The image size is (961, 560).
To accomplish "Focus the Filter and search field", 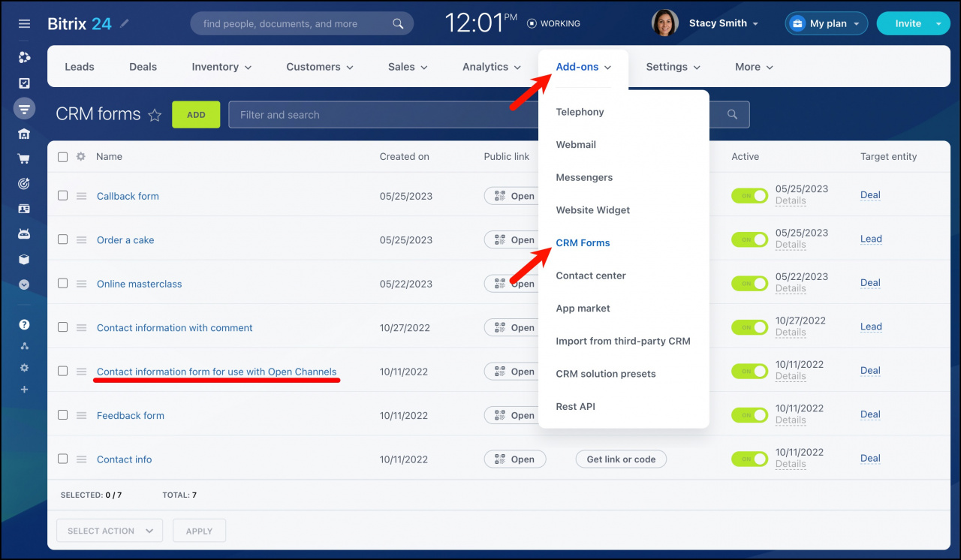I will (x=383, y=115).
